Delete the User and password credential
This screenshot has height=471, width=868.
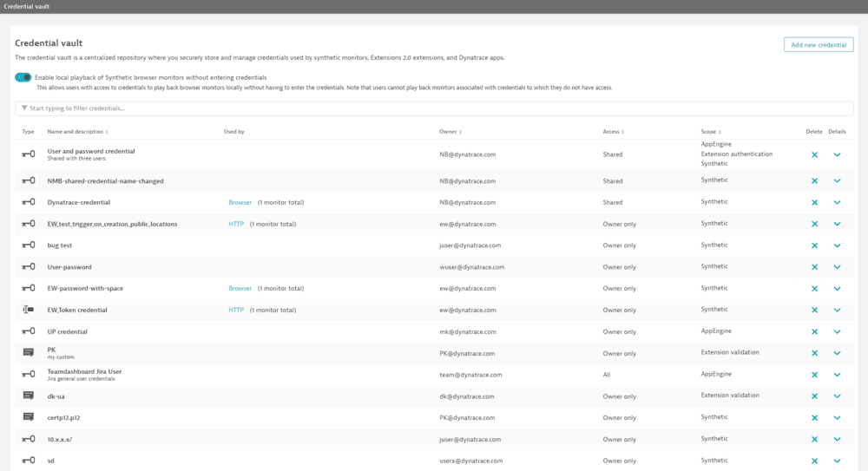(814, 155)
